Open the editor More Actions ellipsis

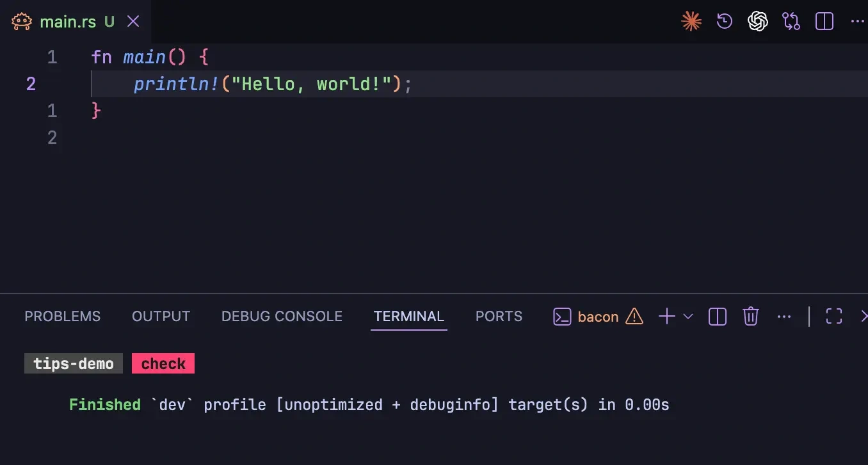[x=858, y=22]
